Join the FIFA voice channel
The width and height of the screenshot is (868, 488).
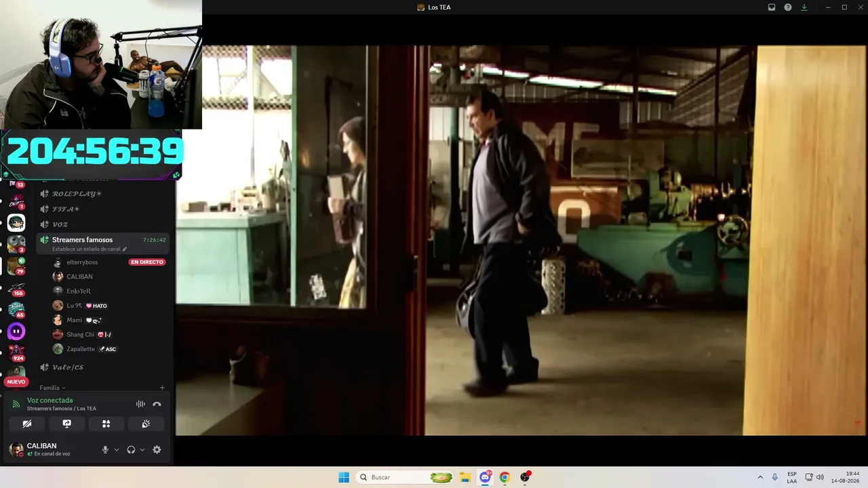[103, 209]
